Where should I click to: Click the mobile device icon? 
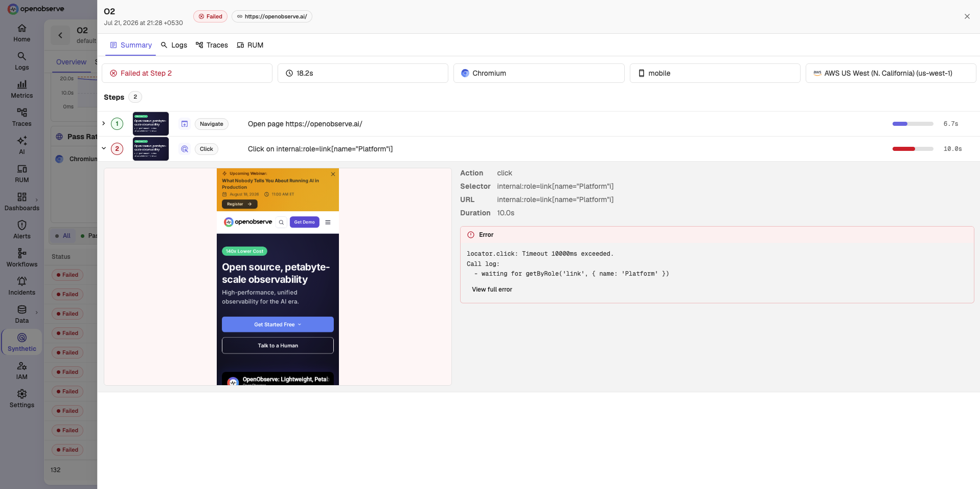pyautogui.click(x=641, y=73)
